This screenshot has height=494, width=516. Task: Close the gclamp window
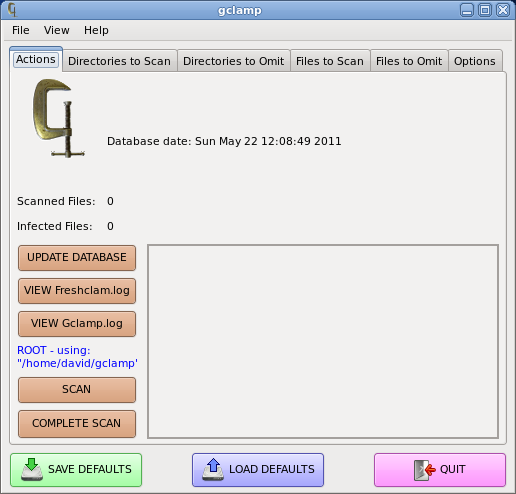[503, 10]
